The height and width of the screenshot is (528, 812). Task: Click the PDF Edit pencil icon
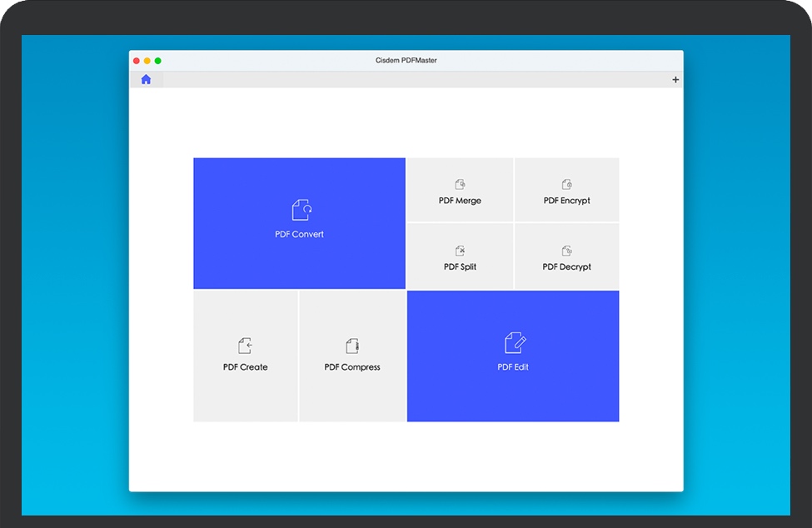coord(514,343)
